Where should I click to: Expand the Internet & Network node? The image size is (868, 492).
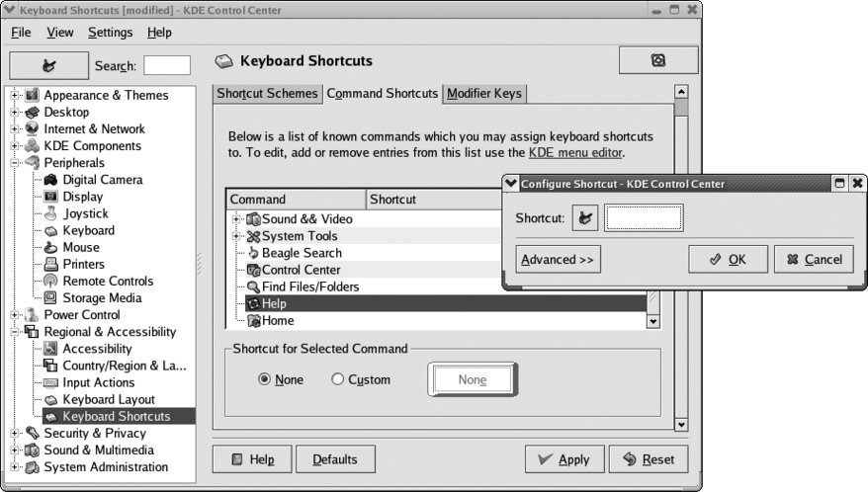point(15,128)
